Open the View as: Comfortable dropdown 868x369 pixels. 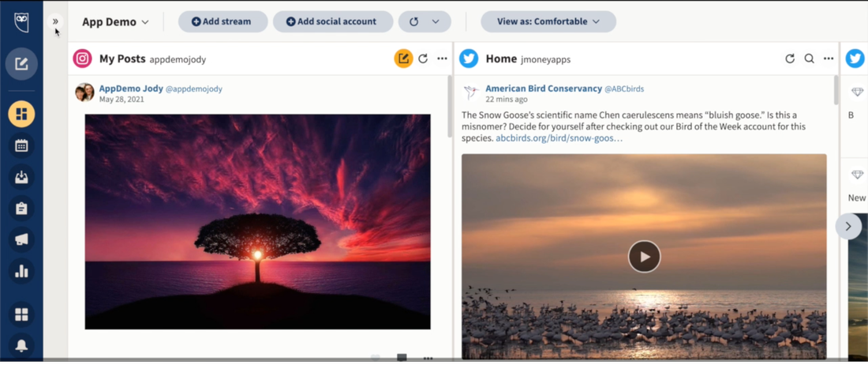click(x=548, y=22)
